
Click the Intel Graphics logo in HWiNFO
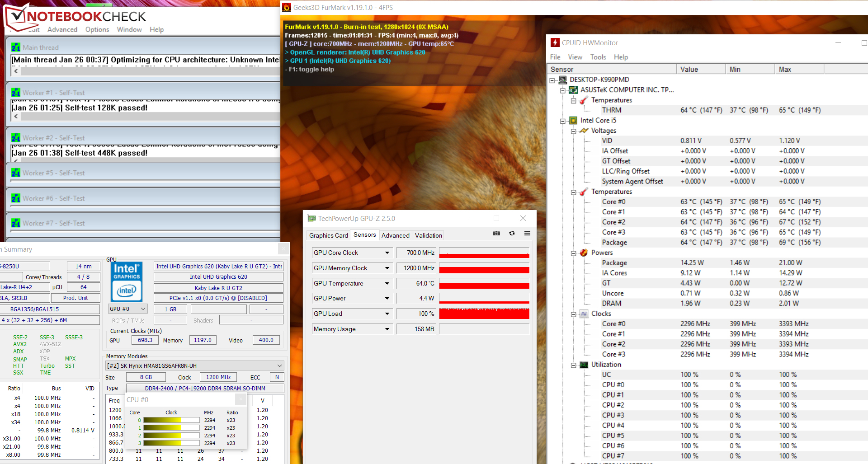tap(127, 282)
